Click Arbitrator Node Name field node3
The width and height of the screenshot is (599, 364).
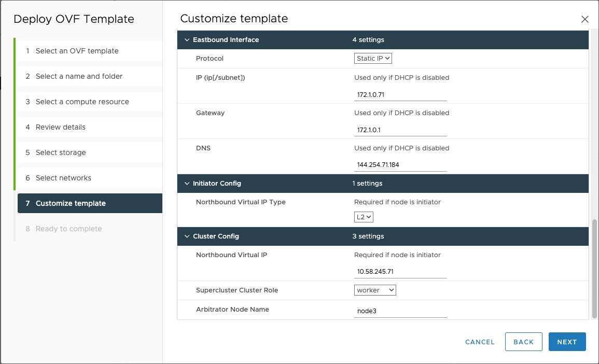[400, 311]
